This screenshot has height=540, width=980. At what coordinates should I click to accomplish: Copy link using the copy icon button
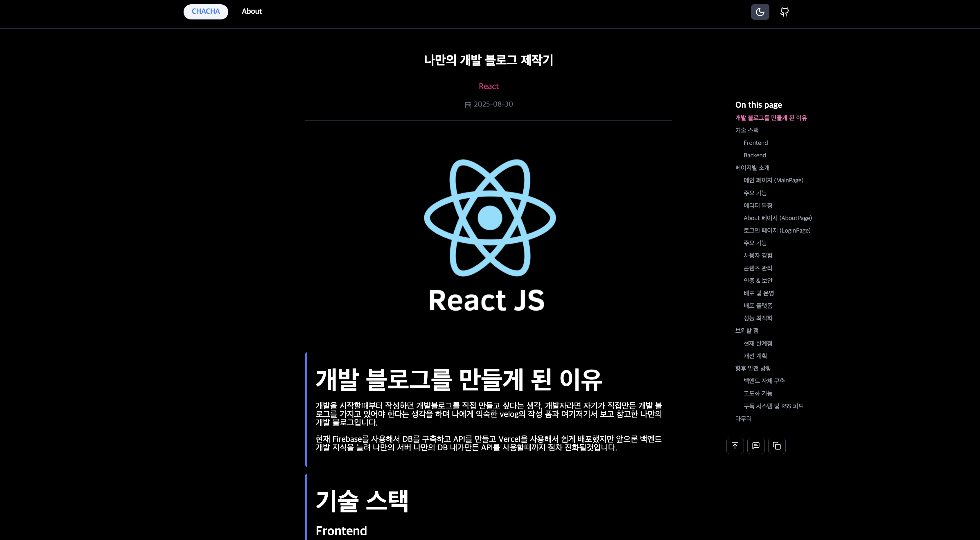(x=776, y=446)
